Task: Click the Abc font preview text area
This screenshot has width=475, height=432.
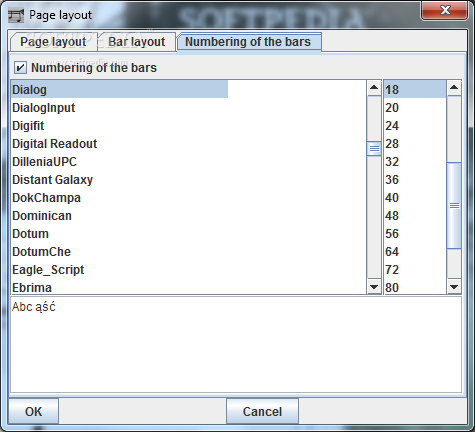Action: click(236, 344)
